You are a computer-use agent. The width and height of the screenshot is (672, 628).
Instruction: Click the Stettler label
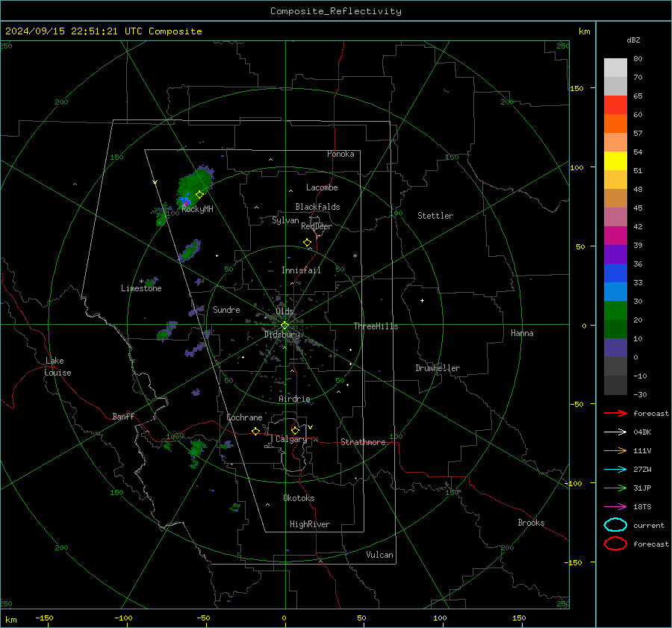(x=435, y=216)
